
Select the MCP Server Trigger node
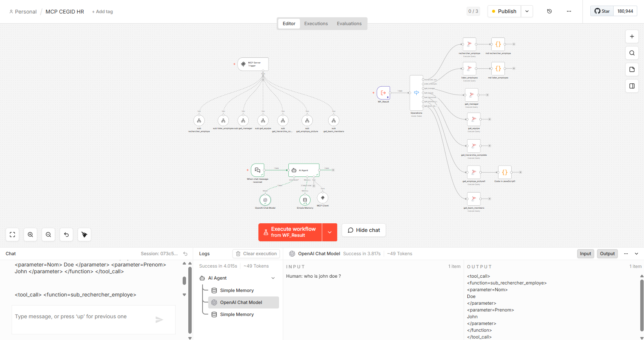(x=253, y=64)
